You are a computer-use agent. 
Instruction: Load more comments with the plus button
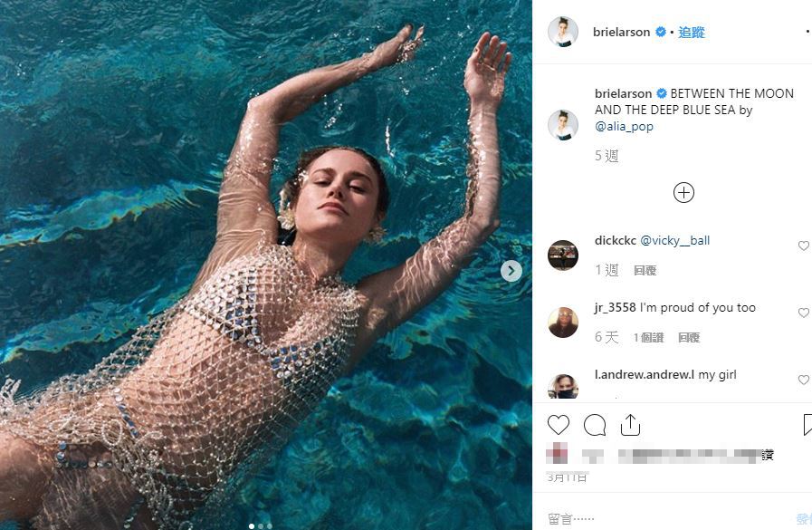683,192
